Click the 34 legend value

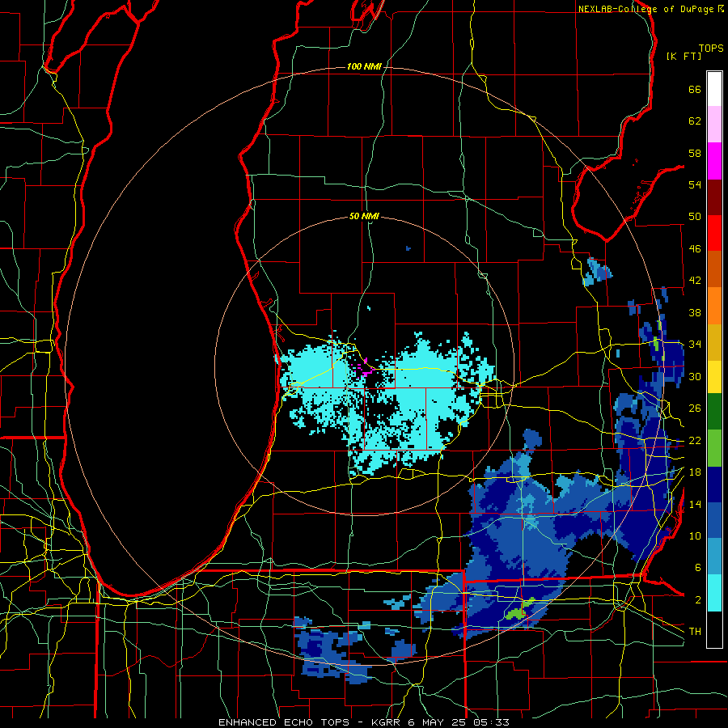coord(695,345)
